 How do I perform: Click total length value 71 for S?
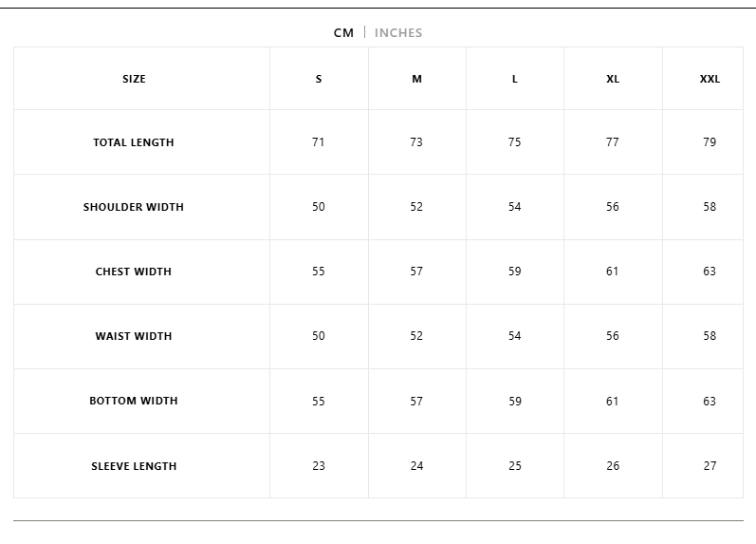tap(319, 142)
